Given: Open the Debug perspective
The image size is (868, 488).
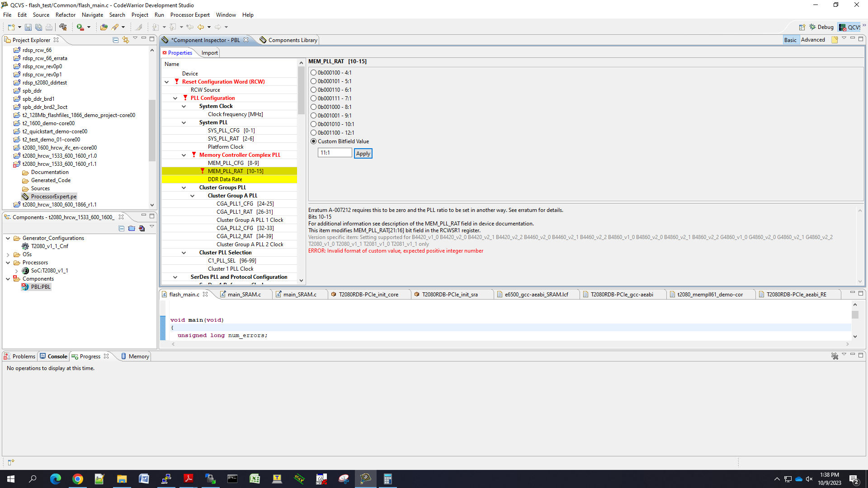Looking at the screenshot, I should [x=821, y=27].
